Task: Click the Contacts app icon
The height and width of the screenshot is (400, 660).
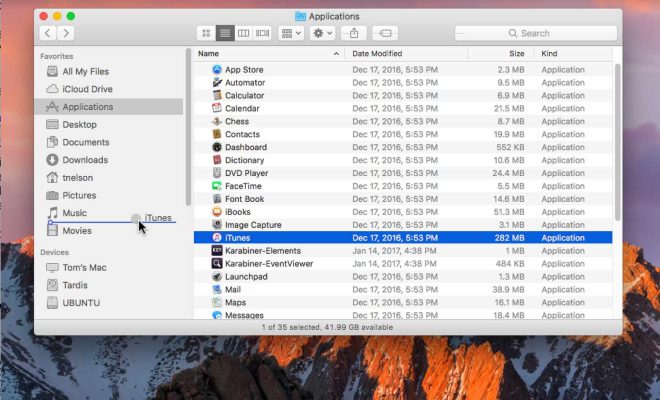Action: tap(217, 134)
